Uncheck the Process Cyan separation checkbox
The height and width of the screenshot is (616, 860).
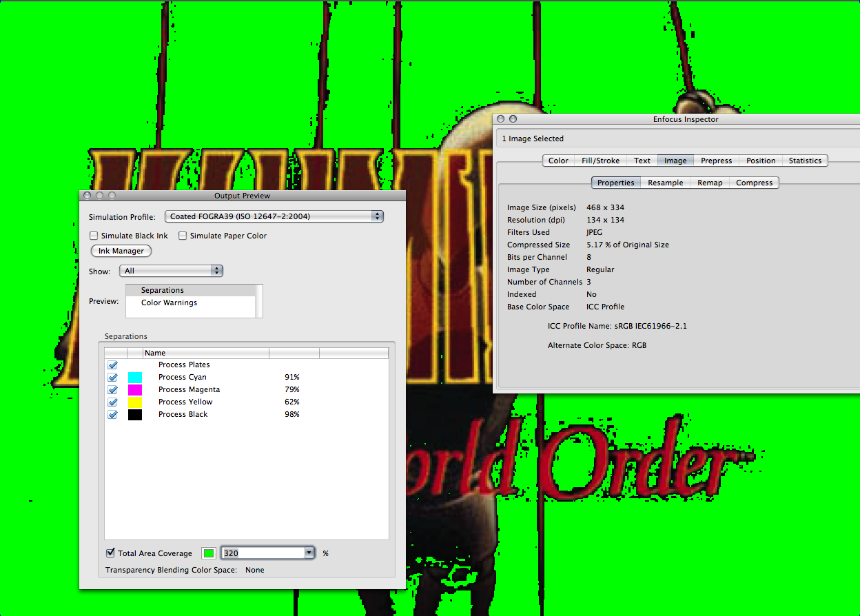(x=113, y=377)
